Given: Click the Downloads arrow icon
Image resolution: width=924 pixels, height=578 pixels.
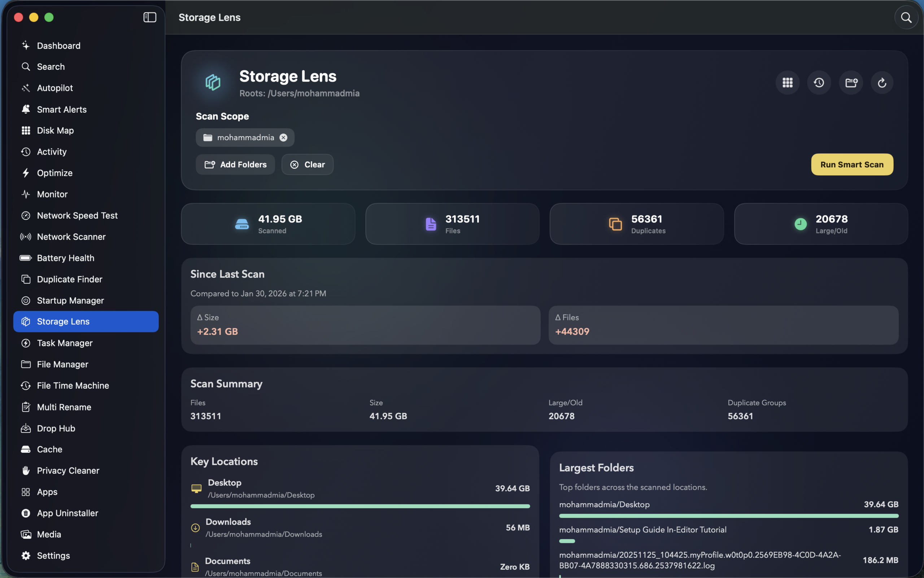Looking at the screenshot, I should [195, 528].
